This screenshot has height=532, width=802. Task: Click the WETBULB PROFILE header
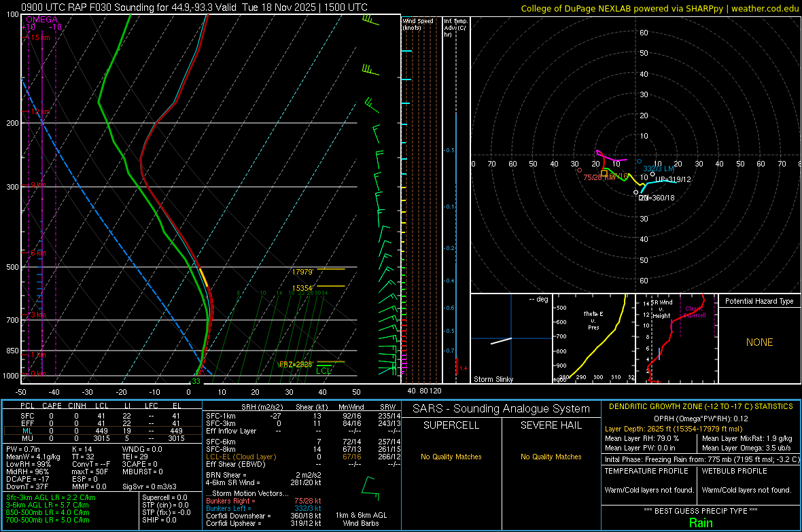(734, 471)
